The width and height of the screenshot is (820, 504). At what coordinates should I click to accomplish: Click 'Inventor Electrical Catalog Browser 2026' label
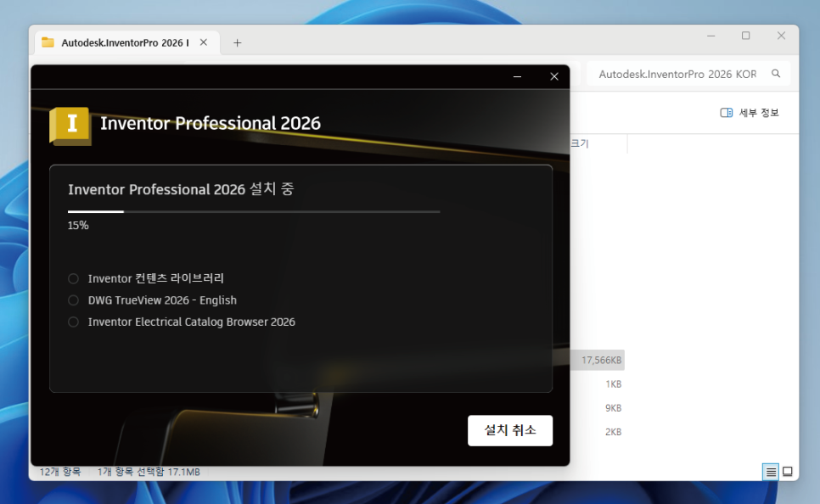(191, 322)
